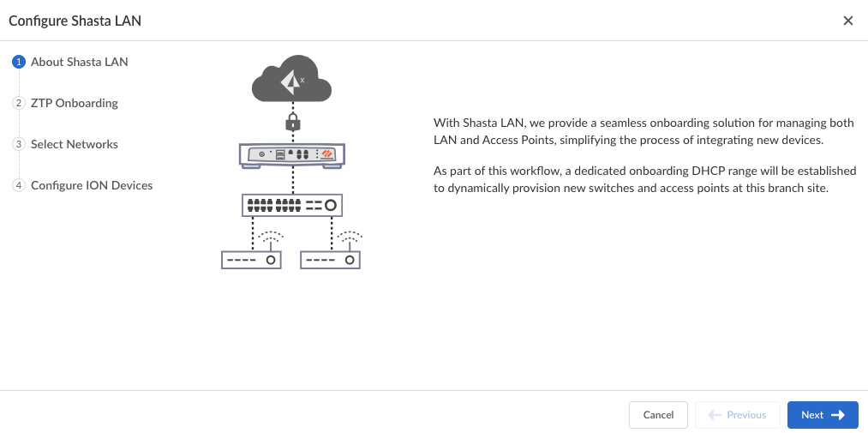Click the padlock icon below the cloud
The image size is (868, 433).
click(x=292, y=121)
